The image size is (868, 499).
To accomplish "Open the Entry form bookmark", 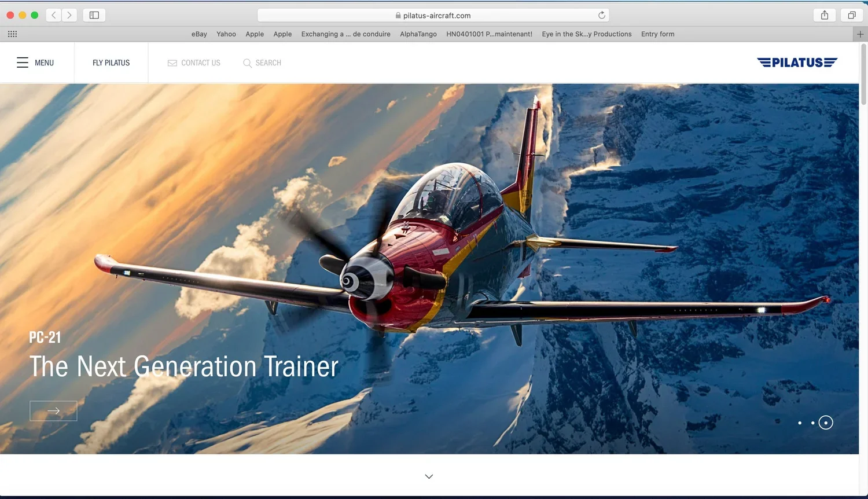I will coord(657,34).
